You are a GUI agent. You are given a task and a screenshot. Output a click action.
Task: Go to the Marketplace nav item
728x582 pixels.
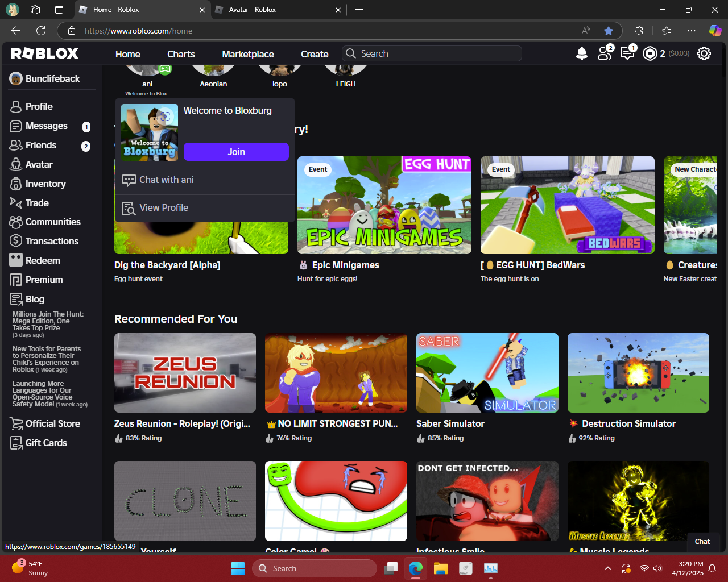248,54
